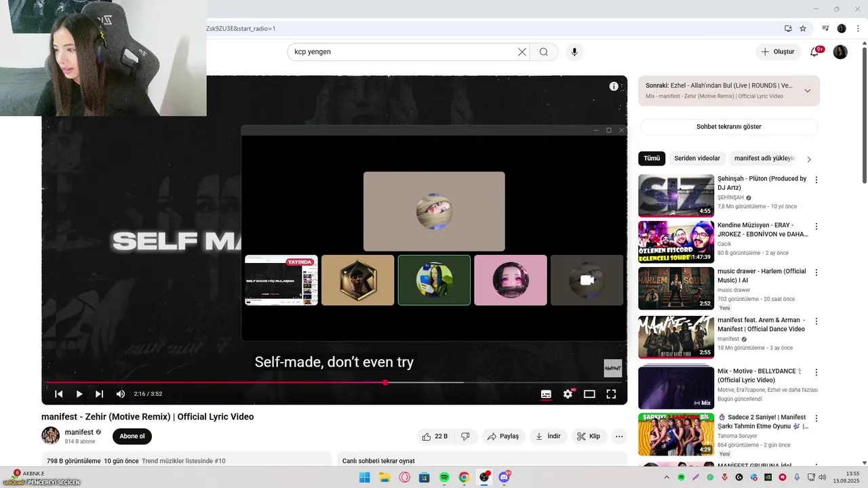Expand the Sonraki playlist panel chevron
The width and height of the screenshot is (868, 488).
pos(808,91)
